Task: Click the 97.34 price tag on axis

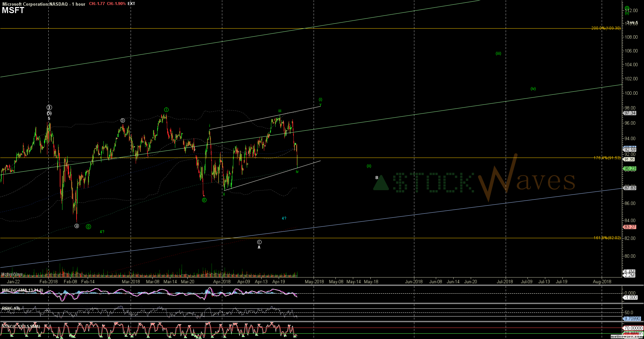Action: tap(630, 113)
